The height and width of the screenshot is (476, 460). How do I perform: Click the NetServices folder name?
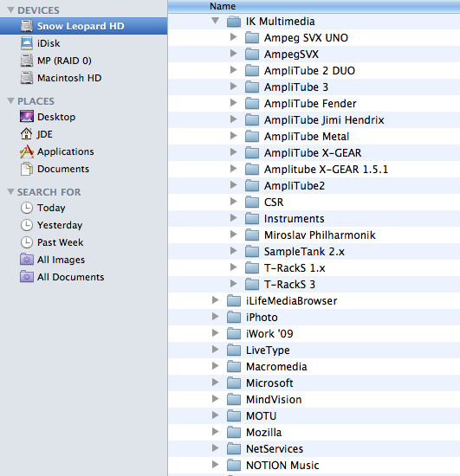[275, 448]
